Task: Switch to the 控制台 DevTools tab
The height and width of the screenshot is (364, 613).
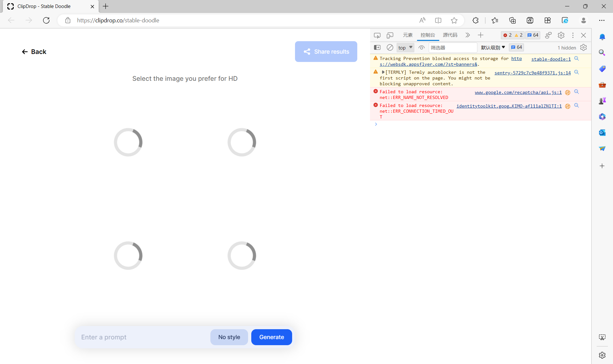Action: (428, 35)
